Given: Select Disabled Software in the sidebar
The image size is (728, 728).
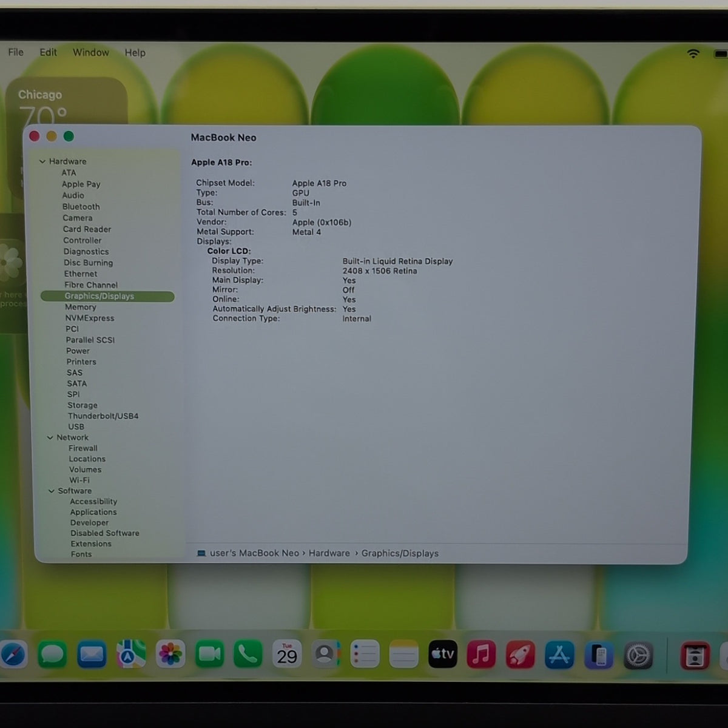Looking at the screenshot, I should (104, 533).
